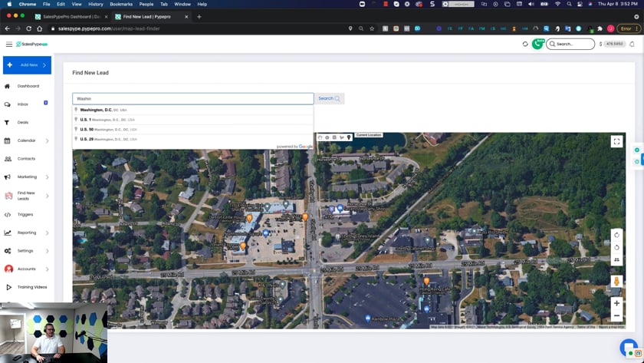The width and height of the screenshot is (644, 363).
Task: Select the U.S. 50 suggestion
Action: coord(193,129)
